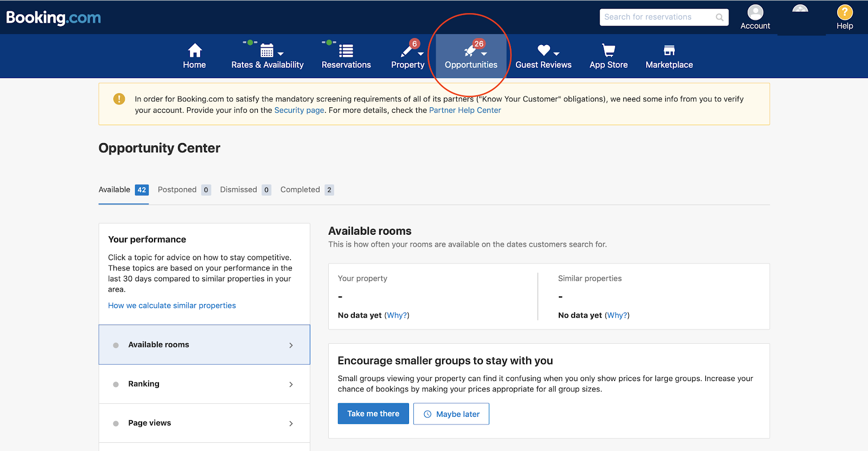This screenshot has height=451, width=868.
Task: Click Why? under Your property
Action: (x=397, y=315)
